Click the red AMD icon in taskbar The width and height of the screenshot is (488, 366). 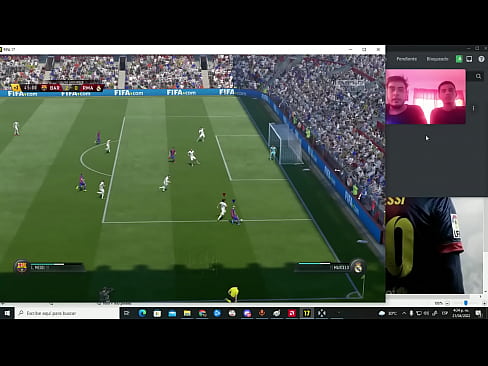[x=292, y=313]
